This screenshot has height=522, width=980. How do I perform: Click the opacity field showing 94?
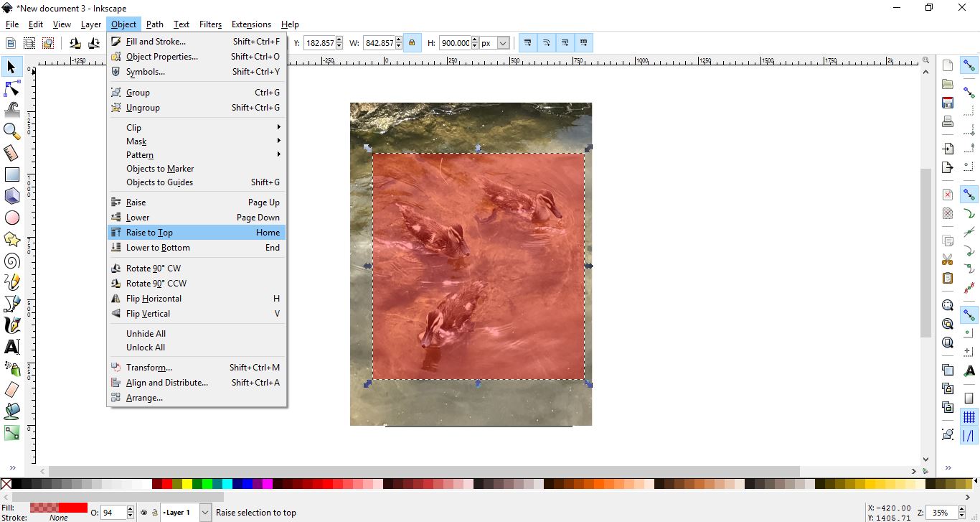tap(113, 513)
